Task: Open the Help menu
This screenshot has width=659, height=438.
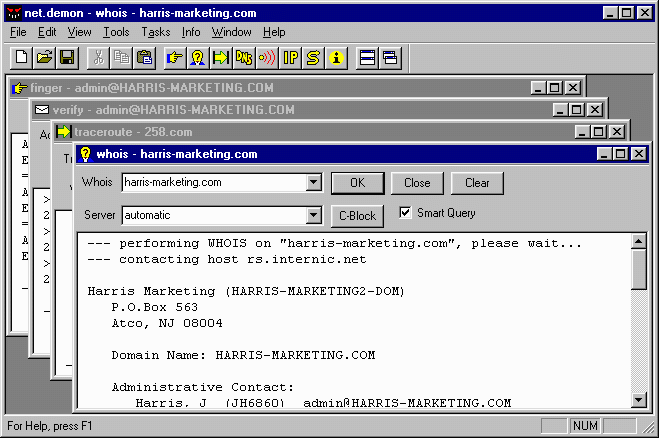Action: 274,32
